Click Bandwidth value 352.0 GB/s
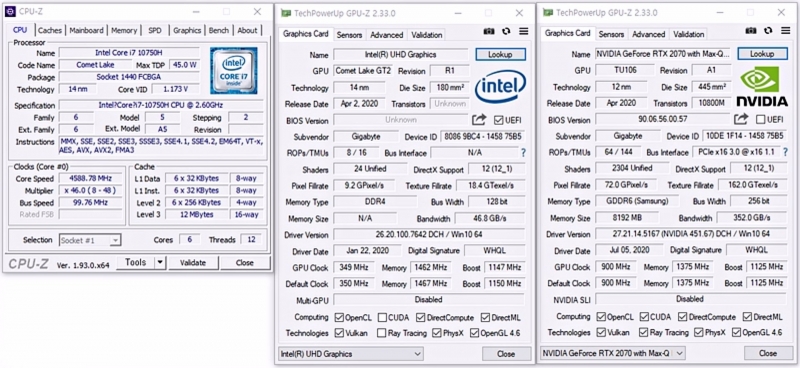 coord(751,218)
